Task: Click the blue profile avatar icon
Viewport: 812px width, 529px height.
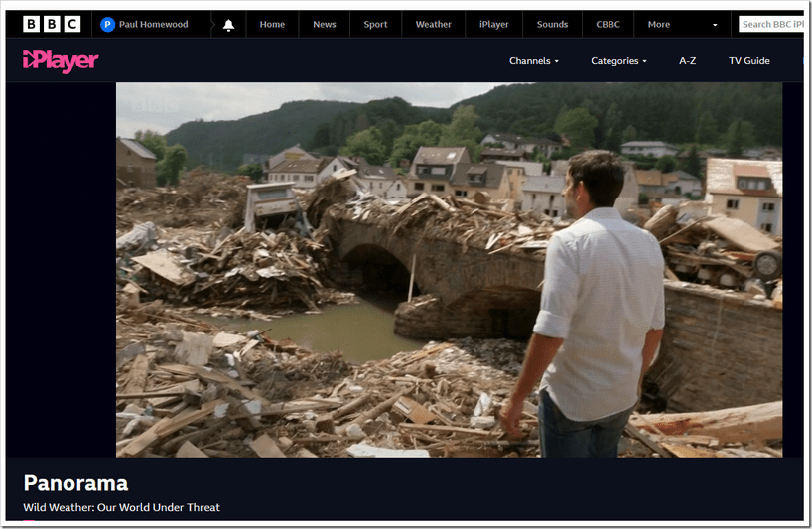Action: (107, 24)
